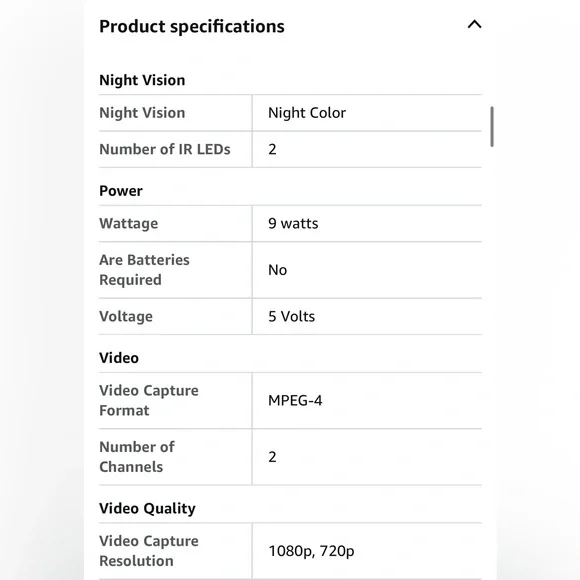Image resolution: width=580 pixels, height=580 pixels.
Task: Click the Product specifications heading
Action: [x=192, y=26]
